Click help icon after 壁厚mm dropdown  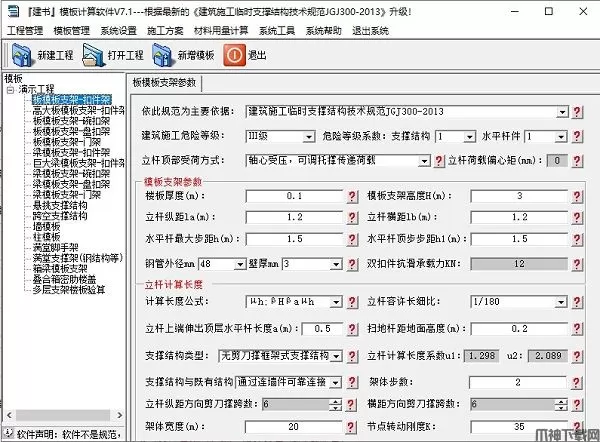pos(352,264)
